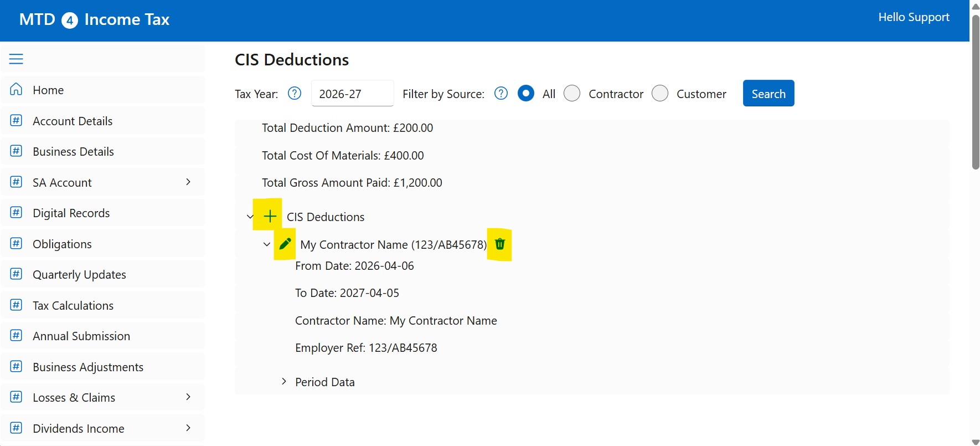Click the Losses & Claims hash icon
Image resolution: width=980 pixels, height=446 pixels.
pos(17,397)
